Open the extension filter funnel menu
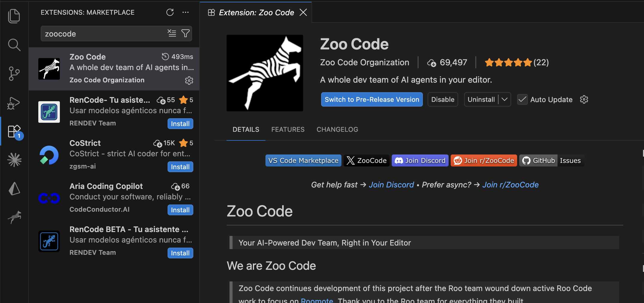Image resolution: width=644 pixels, height=303 pixels. click(186, 33)
